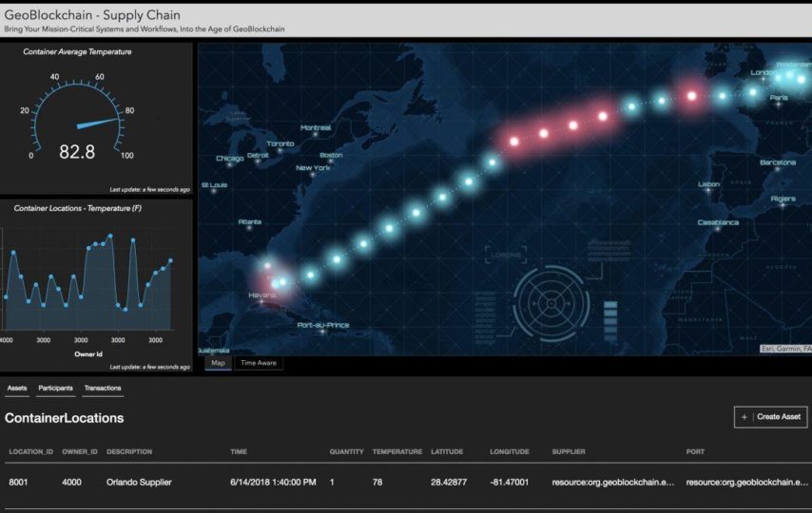Viewport: 812px width, 513px height.
Task: Click the latitude 28.42877 cell
Action: pyautogui.click(x=449, y=483)
